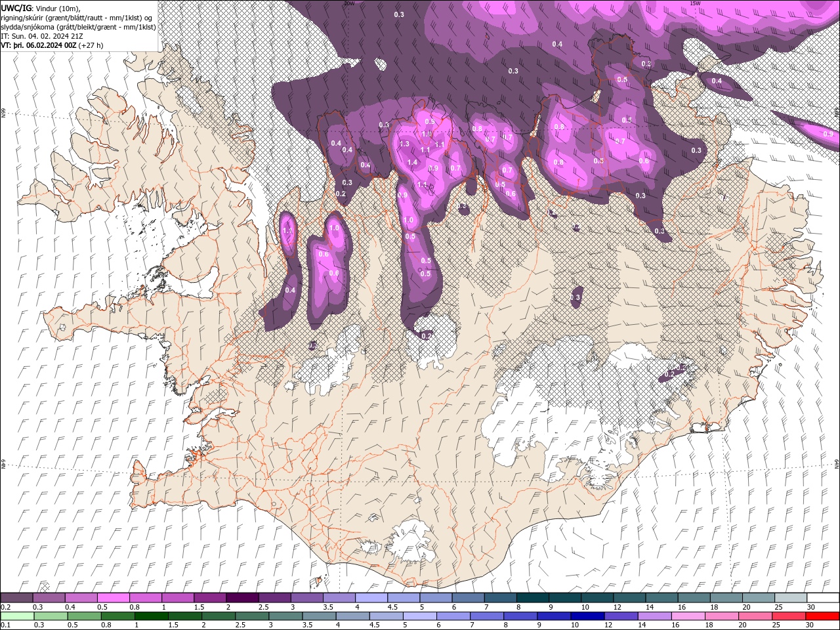Select the snow-scale swatch for 12–14

coord(629,598)
